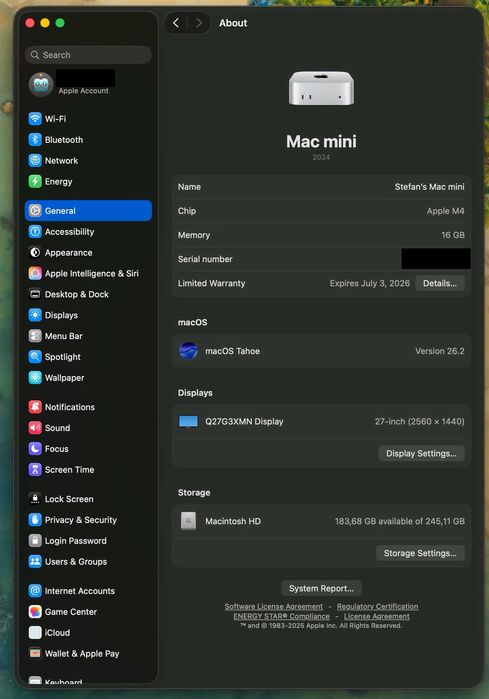Screen dimensions: 489x699
Task: Open Spotlight magnifier icon
Action: click(x=35, y=357)
